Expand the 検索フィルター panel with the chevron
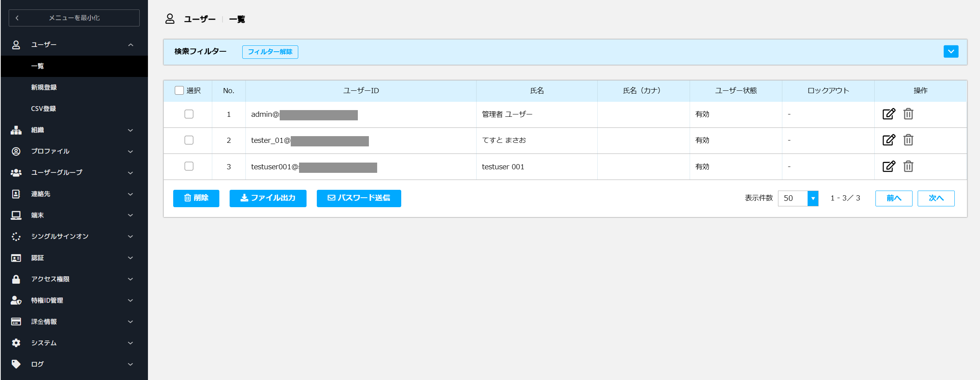 pyautogui.click(x=951, y=51)
